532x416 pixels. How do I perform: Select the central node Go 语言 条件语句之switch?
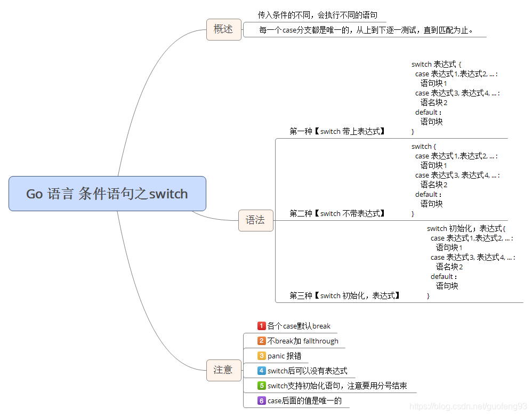(107, 194)
